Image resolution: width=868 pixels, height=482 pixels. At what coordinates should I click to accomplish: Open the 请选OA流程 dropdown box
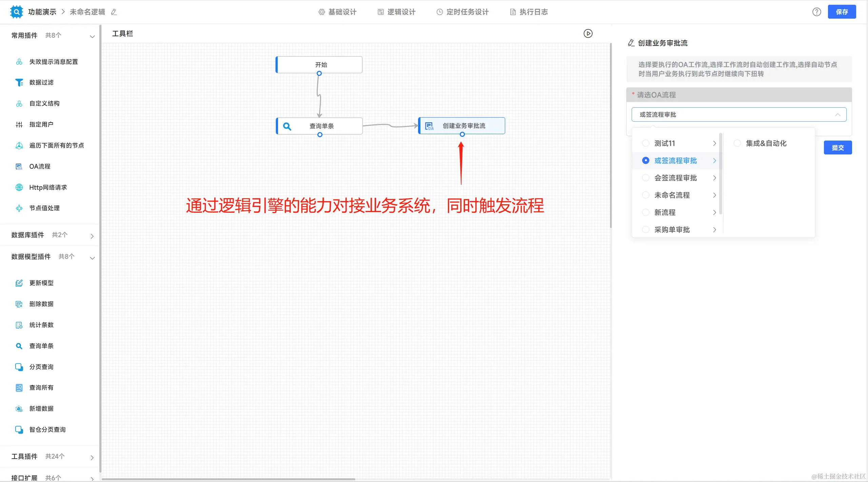[738, 114]
